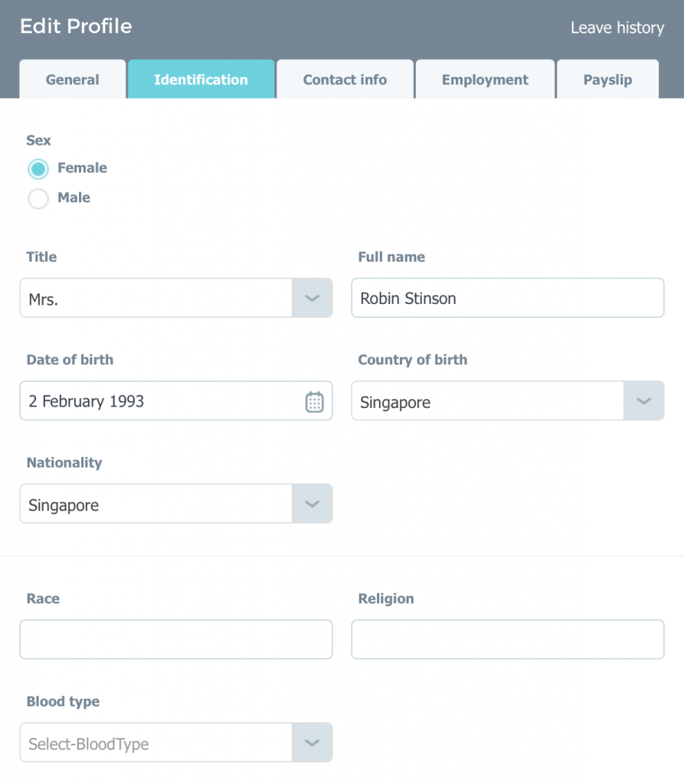Open the Identification tab
Image resolution: width=684 pixels, height=784 pixels.
point(201,80)
